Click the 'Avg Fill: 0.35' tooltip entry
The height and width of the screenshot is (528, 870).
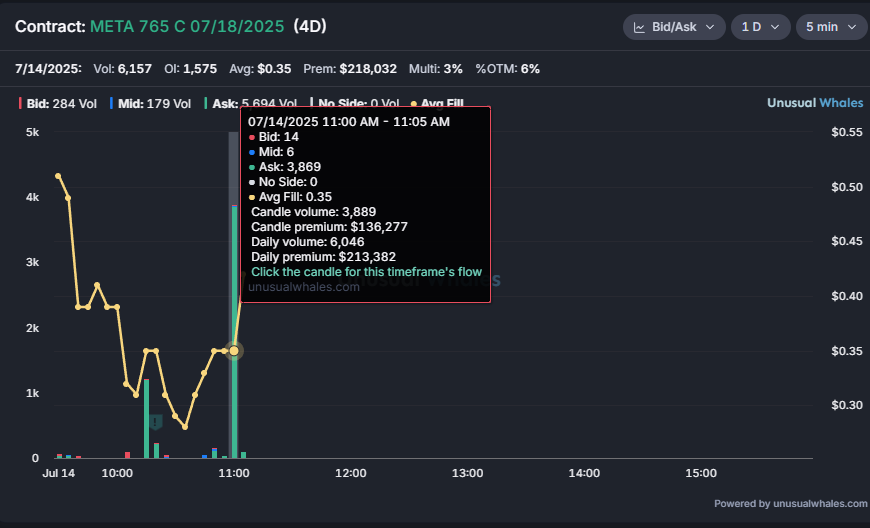tap(290, 197)
